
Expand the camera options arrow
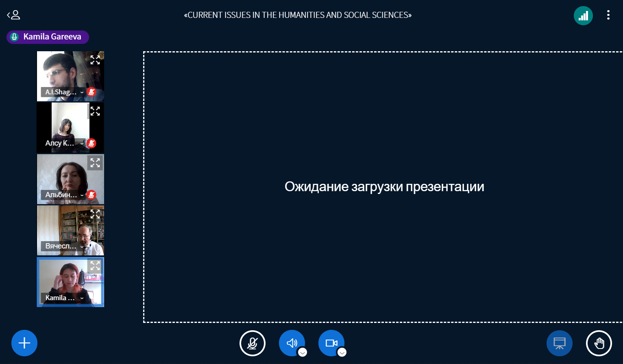[x=342, y=353]
